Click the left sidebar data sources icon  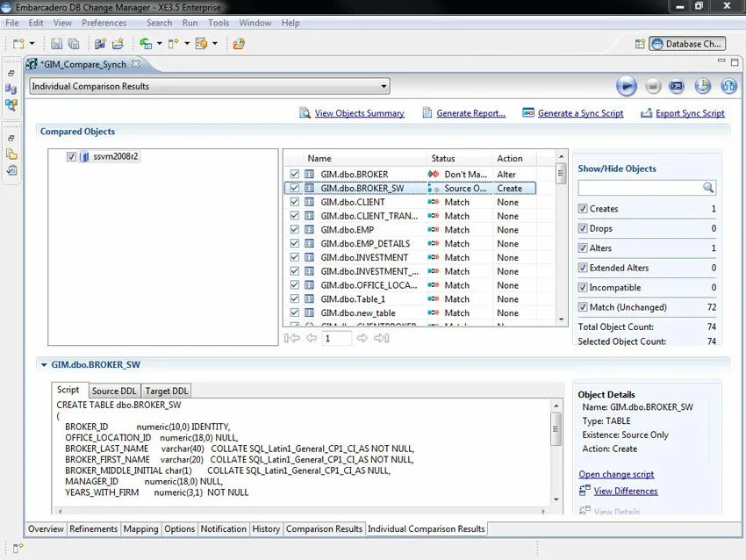(11, 89)
